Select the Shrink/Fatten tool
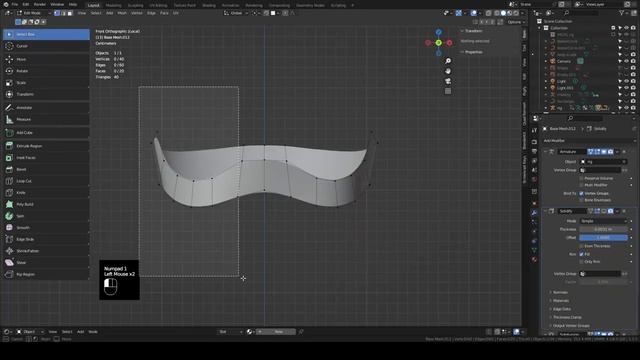The height and width of the screenshot is (360, 640). point(46,251)
